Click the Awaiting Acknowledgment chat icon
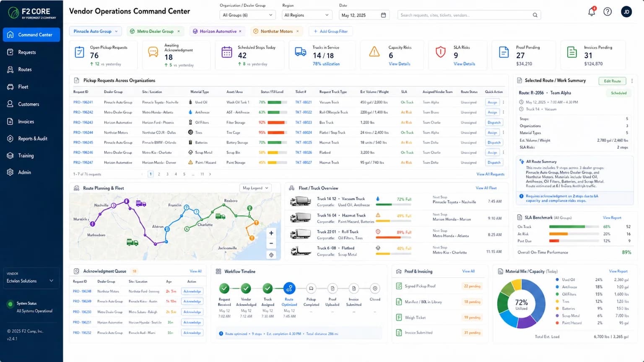Viewport: 644px width, 362px height. 153,52
